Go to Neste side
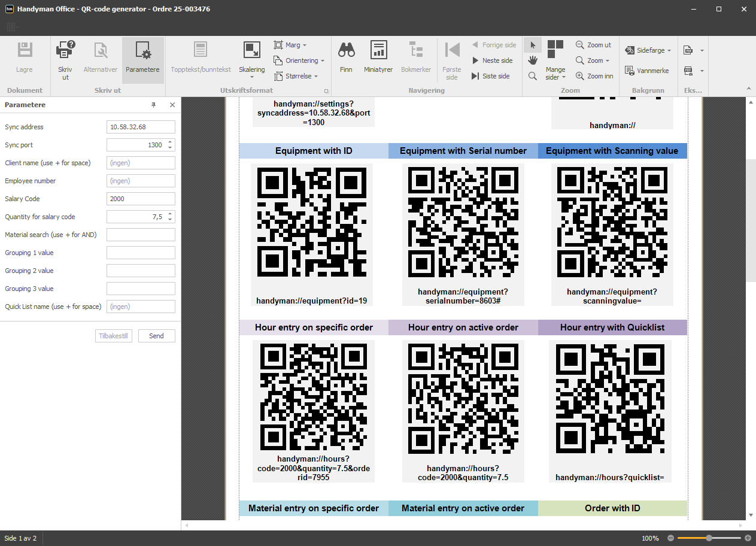This screenshot has height=546, width=756. [x=493, y=60]
